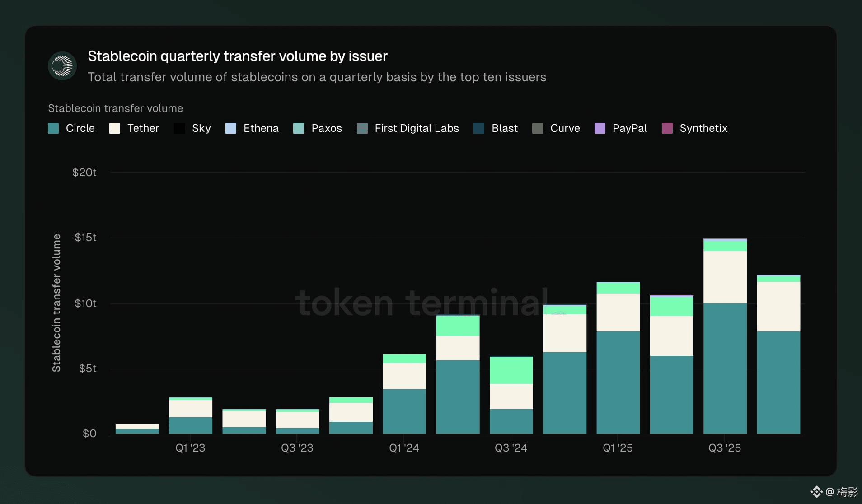862x504 pixels.
Task: Hide the PayPal series via legend
Action: [x=629, y=128]
